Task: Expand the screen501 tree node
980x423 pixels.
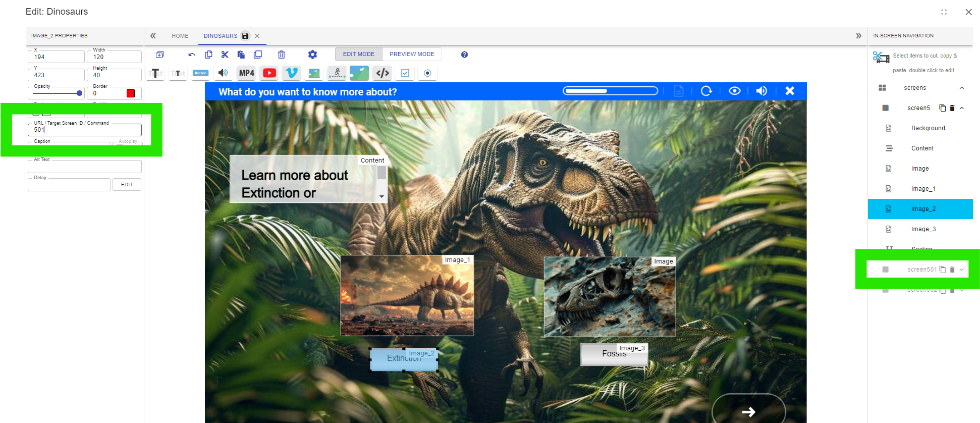Action: click(962, 270)
